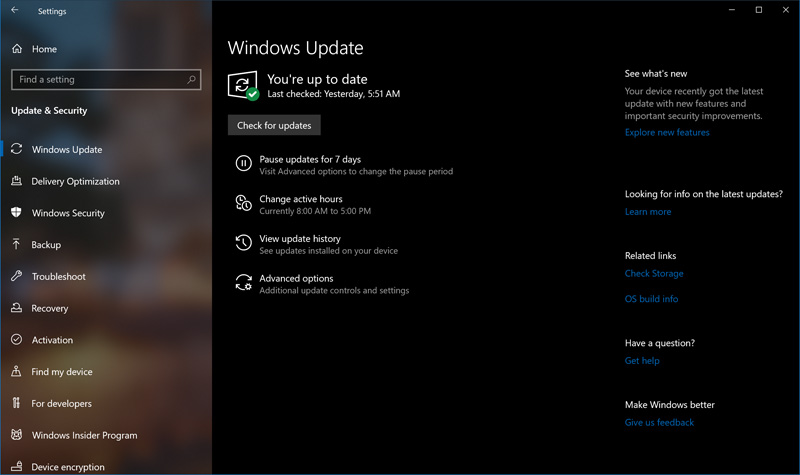800x475 pixels.
Task: Open the Activation page
Action: [52, 340]
